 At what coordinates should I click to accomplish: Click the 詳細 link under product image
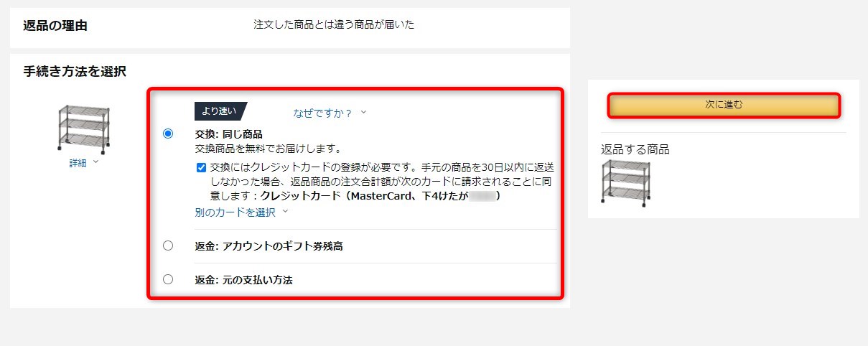pos(78,163)
